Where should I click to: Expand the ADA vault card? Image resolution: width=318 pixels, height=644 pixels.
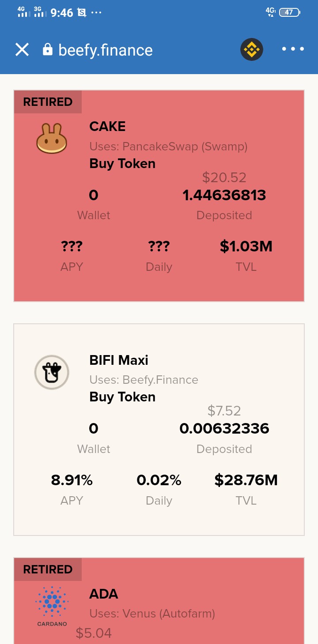[x=159, y=601]
